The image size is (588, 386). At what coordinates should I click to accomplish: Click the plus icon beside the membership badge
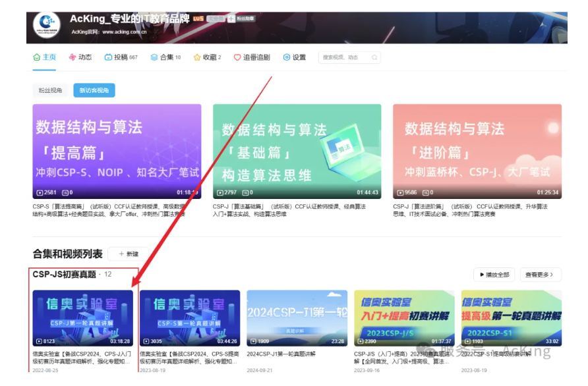coord(231,18)
